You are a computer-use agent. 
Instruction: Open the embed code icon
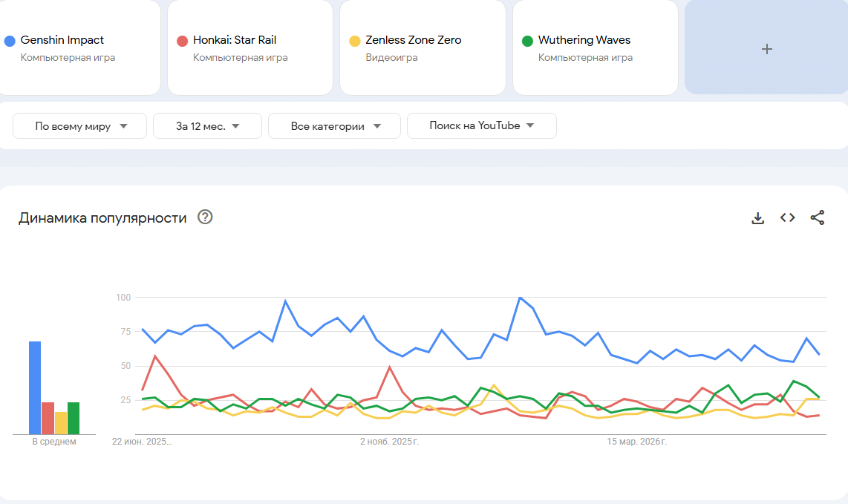(x=787, y=217)
